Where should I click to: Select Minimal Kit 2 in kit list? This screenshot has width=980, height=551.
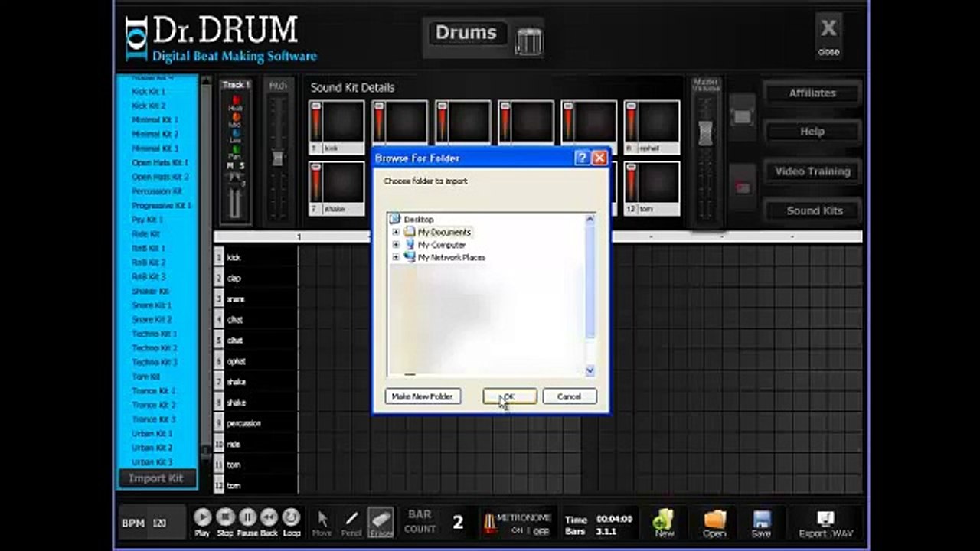pos(155,134)
